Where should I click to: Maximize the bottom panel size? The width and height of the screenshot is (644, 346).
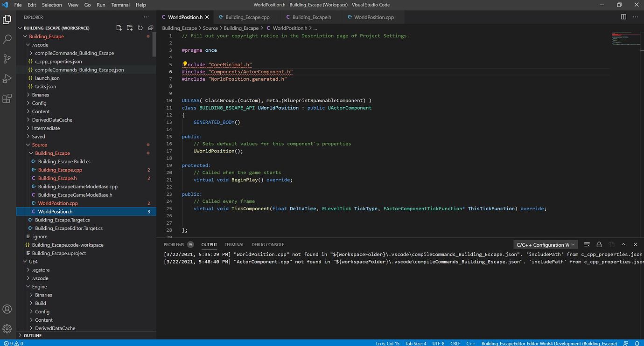pos(623,245)
